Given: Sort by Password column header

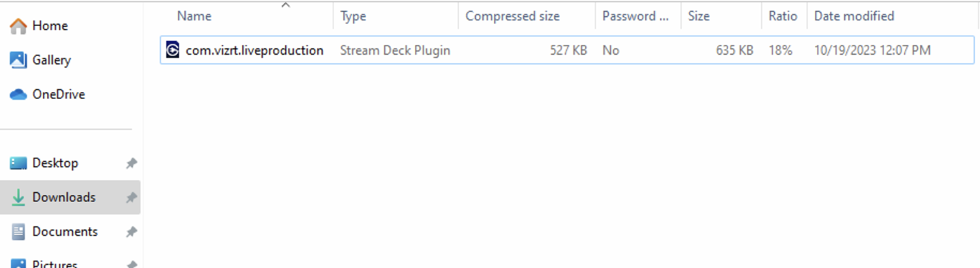Looking at the screenshot, I should coord(635,16).
